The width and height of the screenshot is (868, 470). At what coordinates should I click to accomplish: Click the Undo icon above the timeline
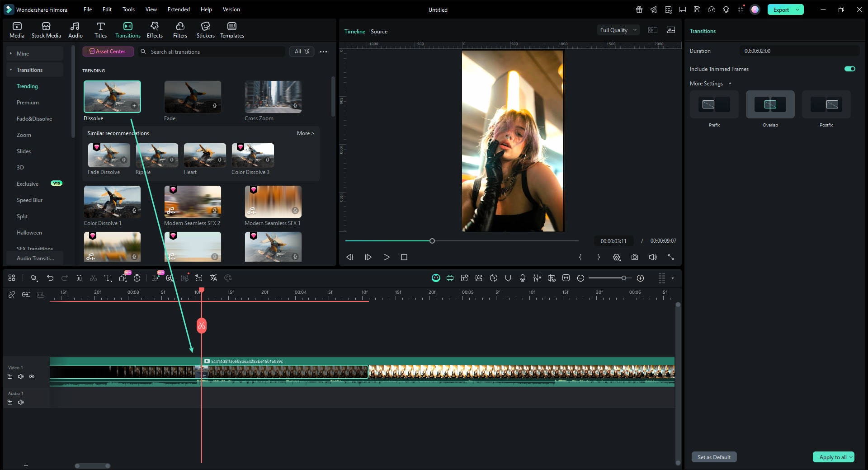pos(50,278)
